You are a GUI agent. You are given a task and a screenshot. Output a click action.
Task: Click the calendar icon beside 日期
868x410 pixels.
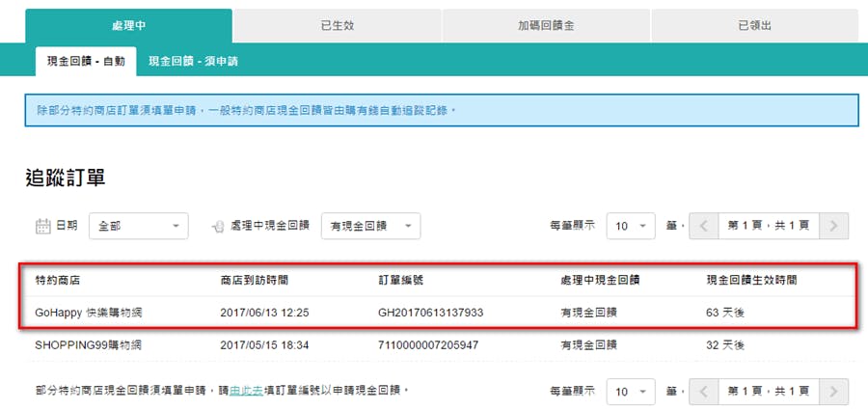point(43,226)
